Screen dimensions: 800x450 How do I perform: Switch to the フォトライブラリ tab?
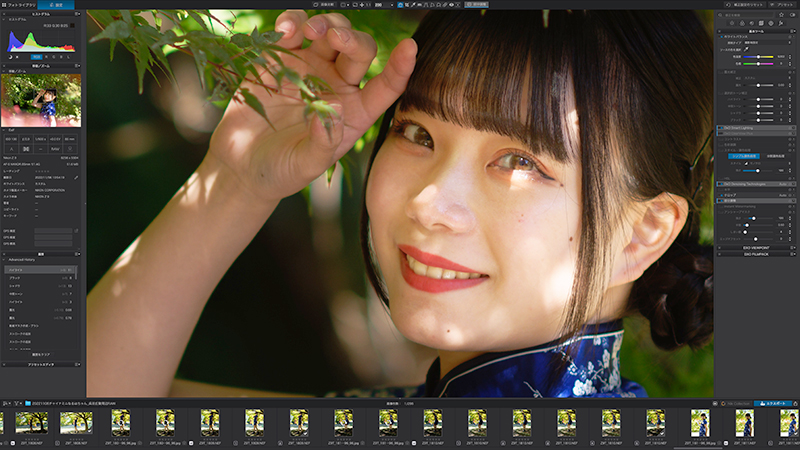[19, 5]
